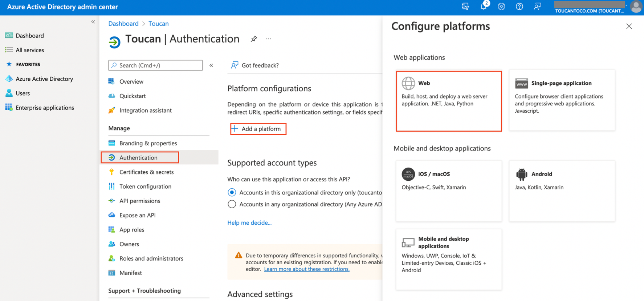Close the Configure platforms panel
Image resolution: width=644 pixels, height=301 pixels.
629,26
